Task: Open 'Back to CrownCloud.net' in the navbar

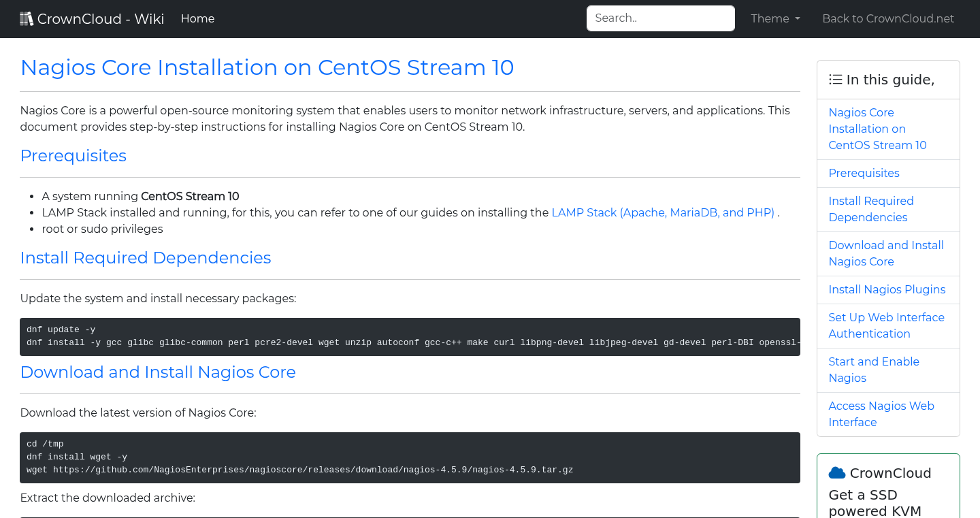Action: coord(888,18)
